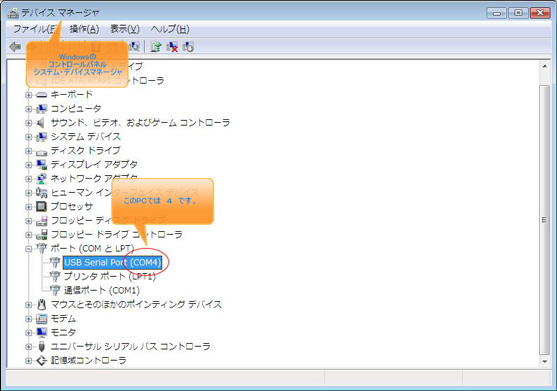Viewport: 557px width, 391px height.
Task: Click the scrollbar down arrow
Action: click(545, 362)
